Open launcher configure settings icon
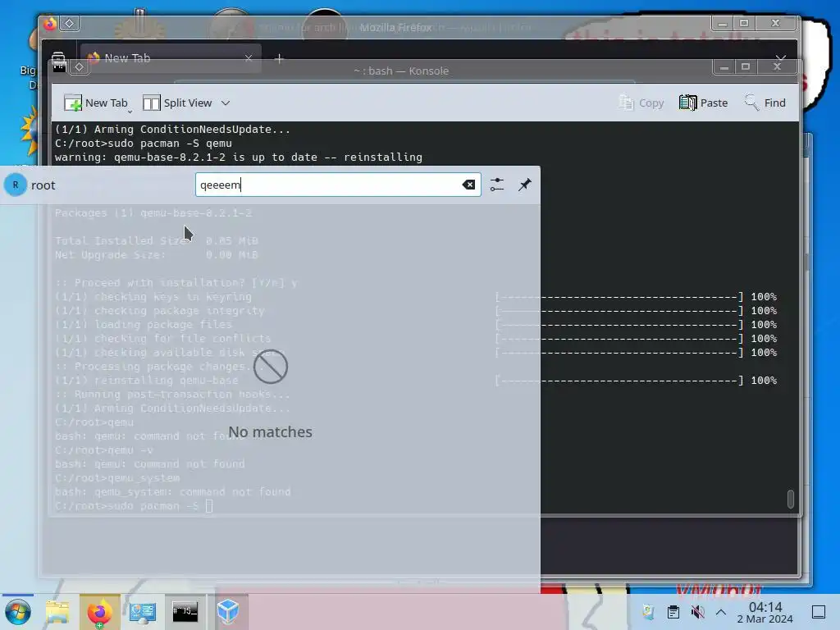840x630 pixels. click(496, 185)
